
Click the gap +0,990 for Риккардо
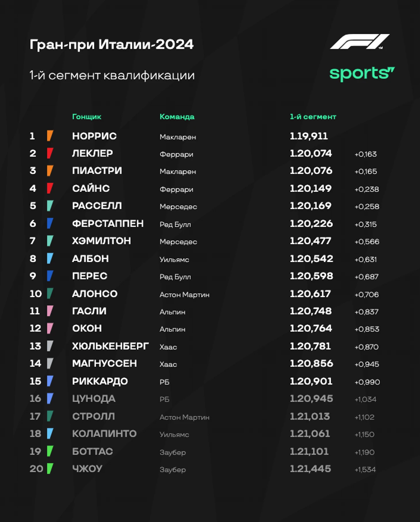(367, 382)
